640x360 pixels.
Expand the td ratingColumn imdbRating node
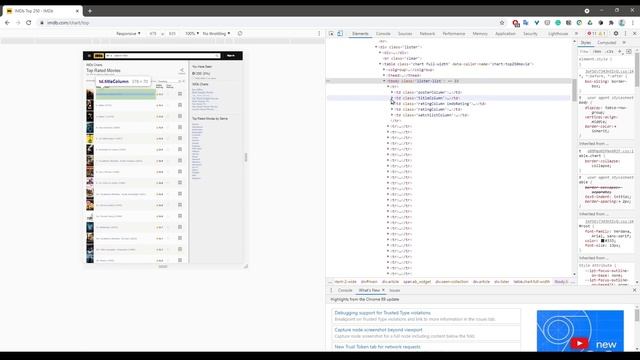tap(392, 104)
